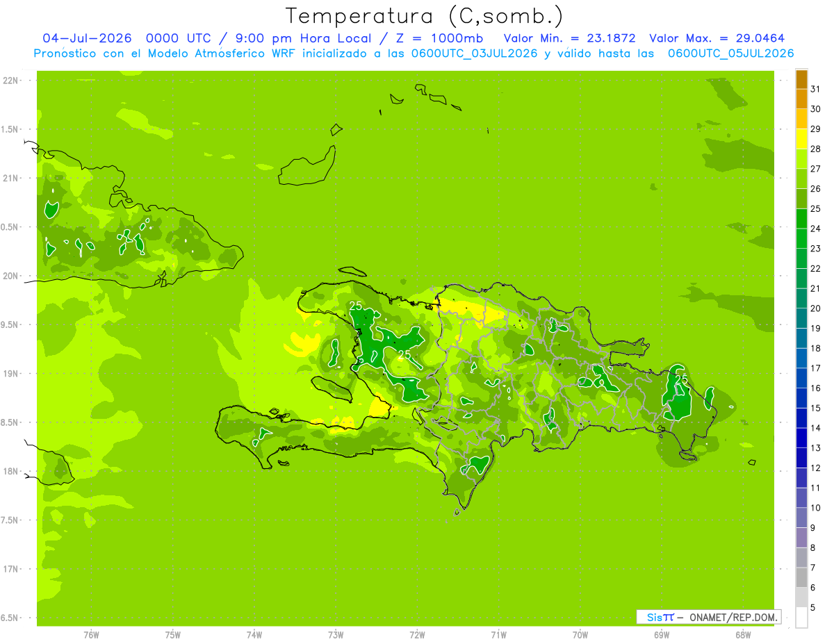The height and width of the screenshot is (644, 834).
Task: Click the "9.5N" latitude tick label
Action: [10, 324]
